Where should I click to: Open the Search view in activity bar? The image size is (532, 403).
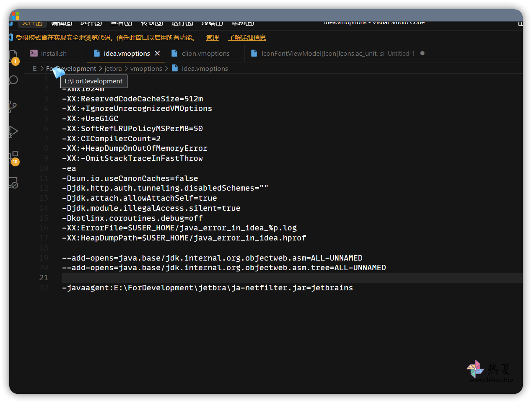click(13, 80)
